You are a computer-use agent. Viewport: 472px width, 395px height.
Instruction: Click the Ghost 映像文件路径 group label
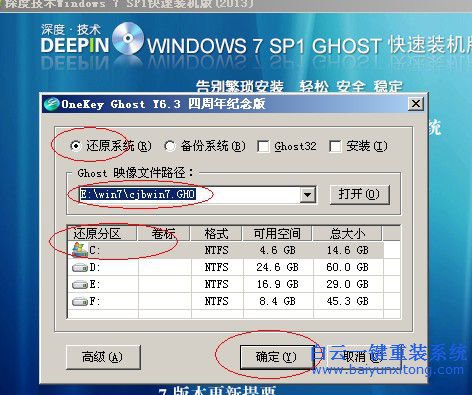135,173
